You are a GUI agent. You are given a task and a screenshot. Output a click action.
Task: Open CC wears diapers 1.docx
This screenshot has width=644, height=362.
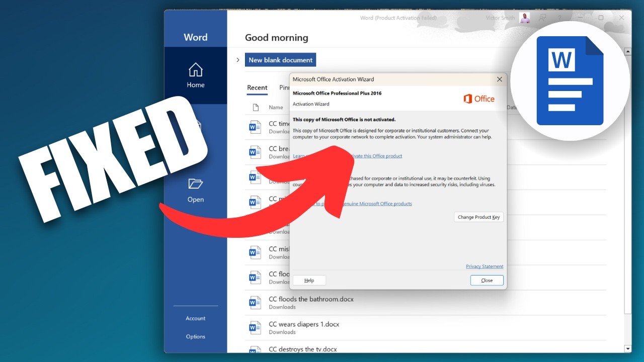pyautogui.click(x=304, y=324)
